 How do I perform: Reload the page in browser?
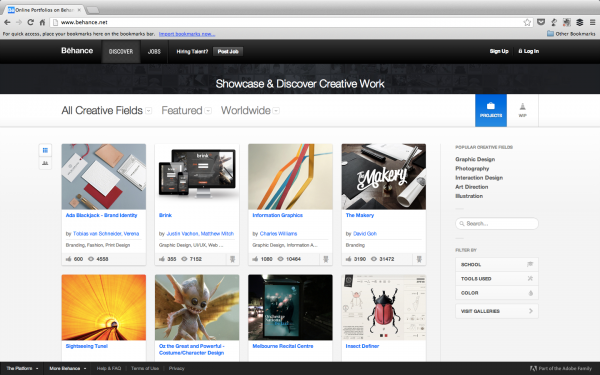click(x=31, y=22)
